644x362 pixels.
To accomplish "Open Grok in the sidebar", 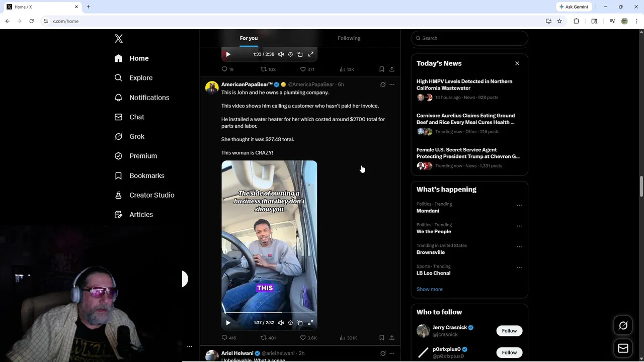I will click(x=129, y=136).
